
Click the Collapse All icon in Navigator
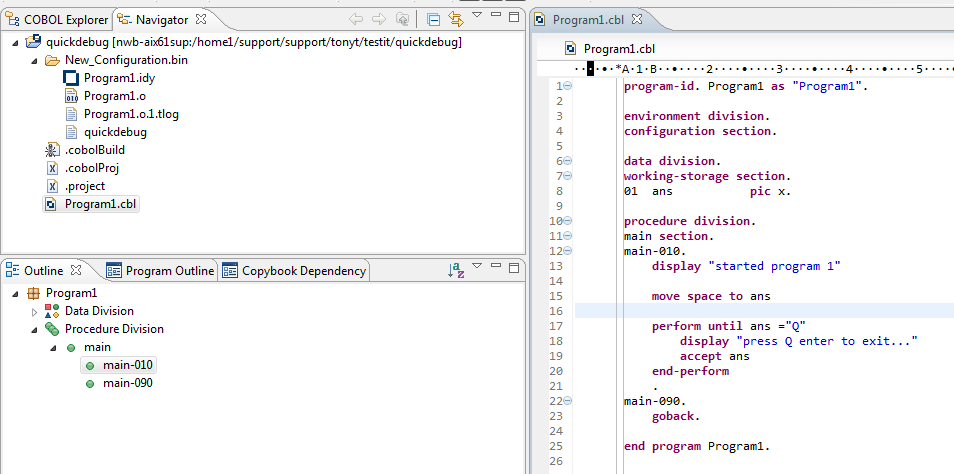[x=433, y=19]
